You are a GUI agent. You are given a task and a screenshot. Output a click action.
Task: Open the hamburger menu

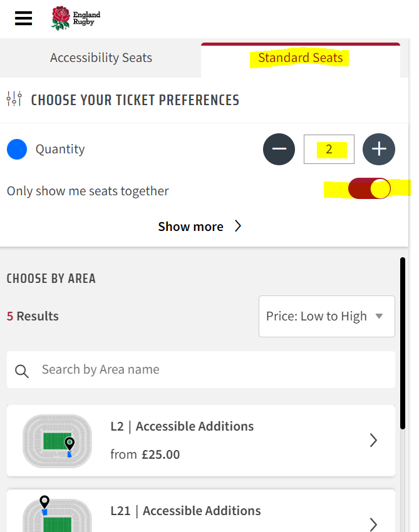click(x=23, y=18)
